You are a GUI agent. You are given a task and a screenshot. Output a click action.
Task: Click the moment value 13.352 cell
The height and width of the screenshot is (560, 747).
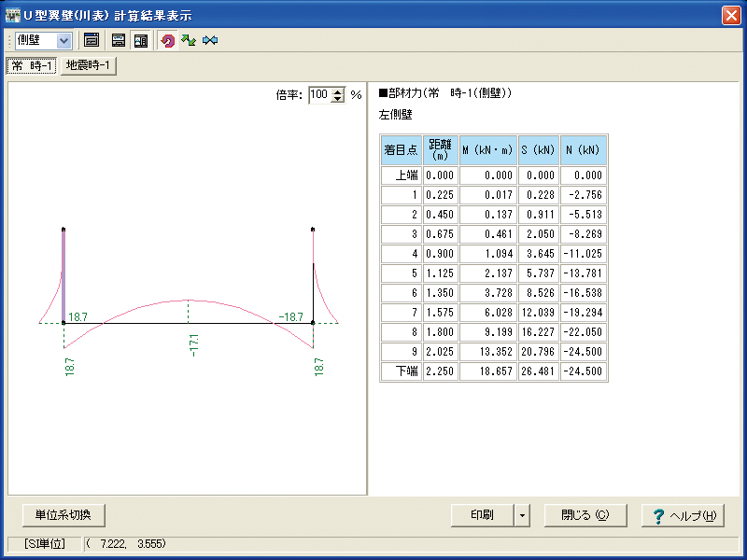pos(488,352)
